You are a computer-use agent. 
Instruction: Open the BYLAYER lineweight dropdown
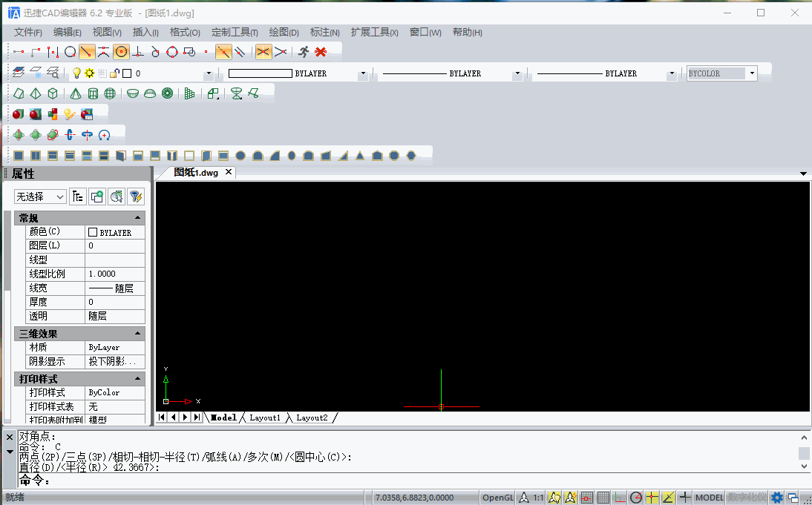(672, 73)
